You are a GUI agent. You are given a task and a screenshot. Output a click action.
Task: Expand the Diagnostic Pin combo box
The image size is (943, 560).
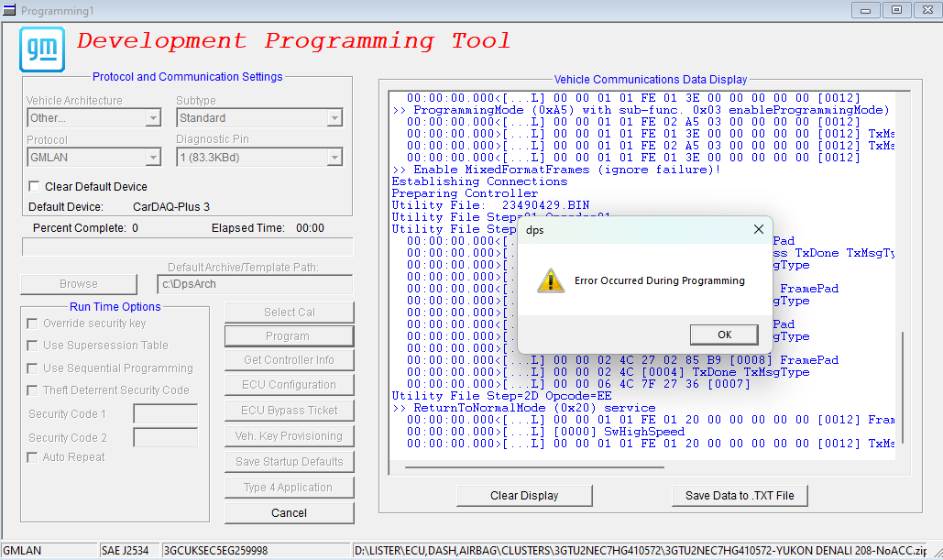(x=334, y=158)
